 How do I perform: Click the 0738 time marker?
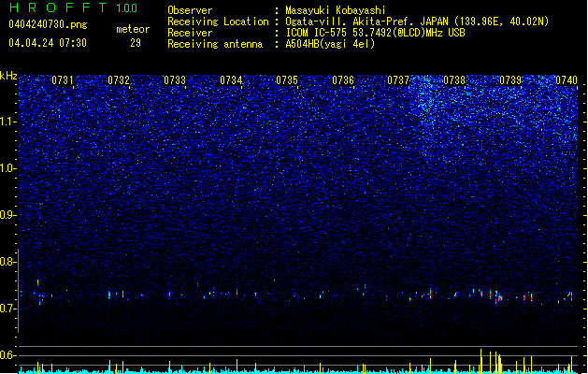pos(454,80)
